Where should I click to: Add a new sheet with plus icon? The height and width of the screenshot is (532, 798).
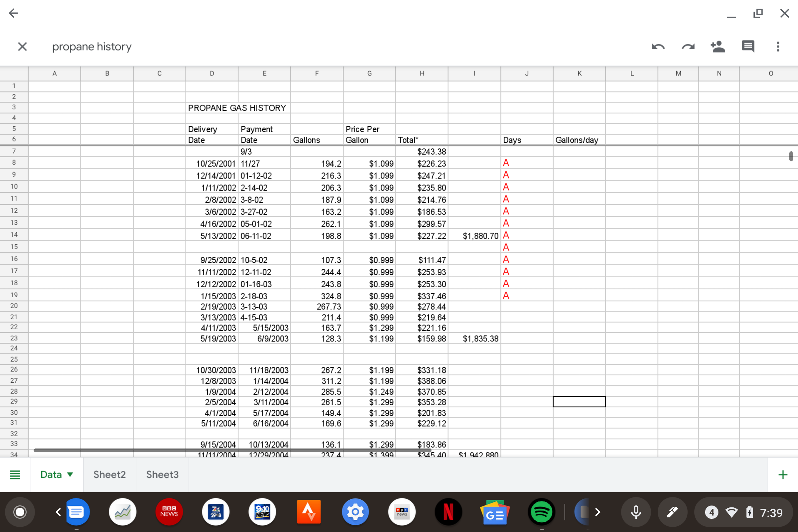(782, 474)
